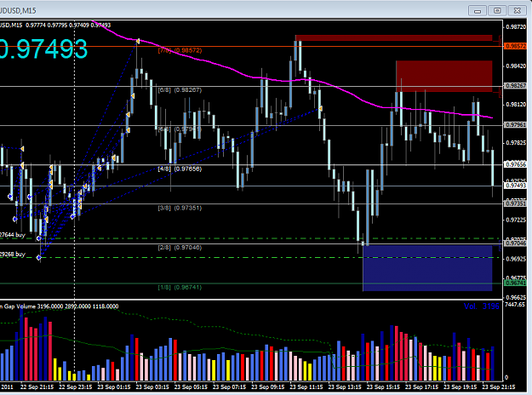Restore the chart window size
The width and height of the screenshot is (532, 395).
497,11
